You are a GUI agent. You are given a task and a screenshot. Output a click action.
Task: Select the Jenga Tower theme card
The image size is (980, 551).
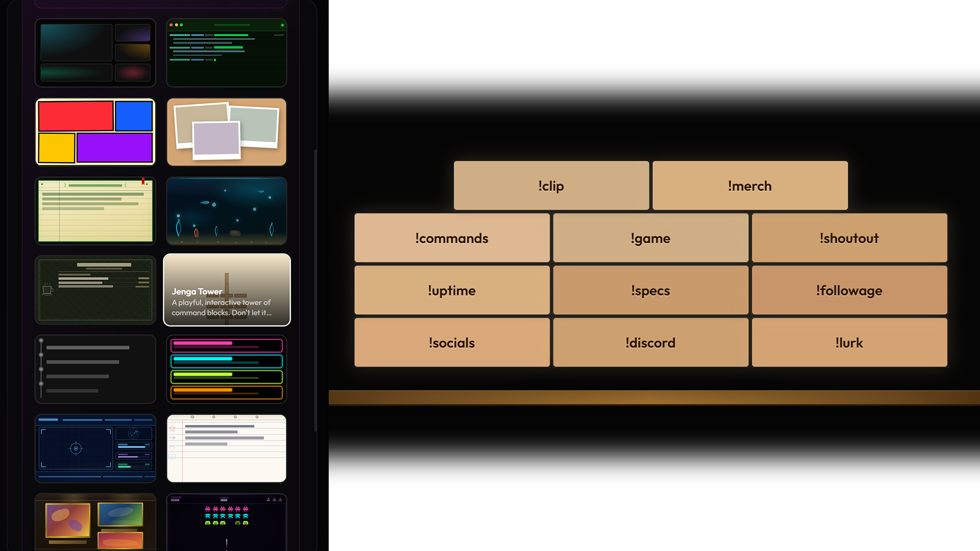227,290
